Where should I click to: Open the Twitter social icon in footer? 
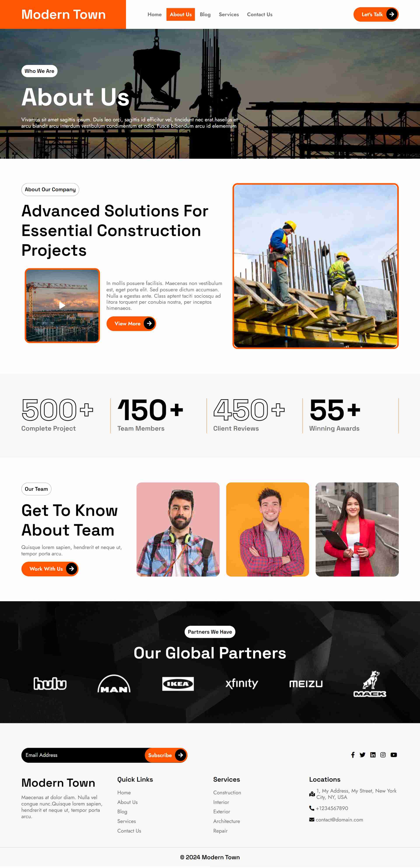pos(362,755)
